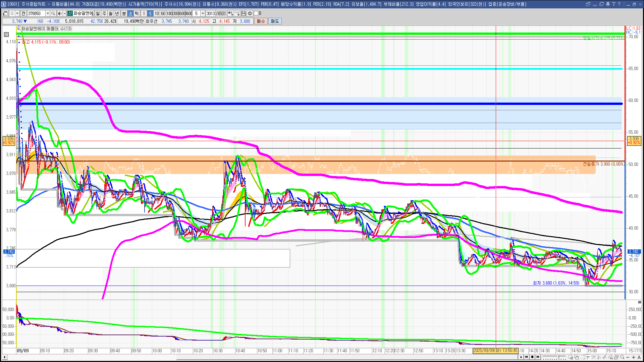The image size is (644, 362).
Task: Click the zoom-in plus icon at the bottom
Action: coord(633,357)
